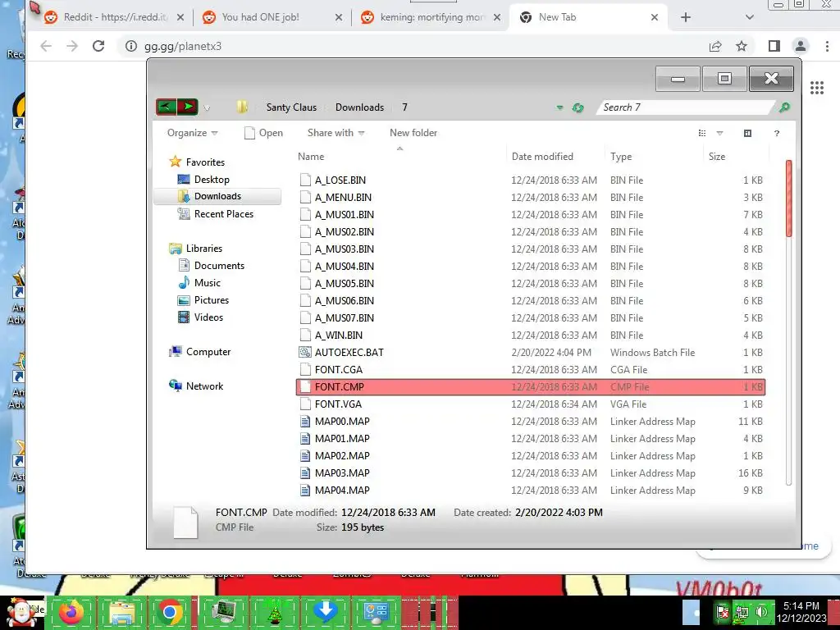This screenshot has height=630, width=840.
Task: Click the folder icon in address bar
Action: (242, 107)
